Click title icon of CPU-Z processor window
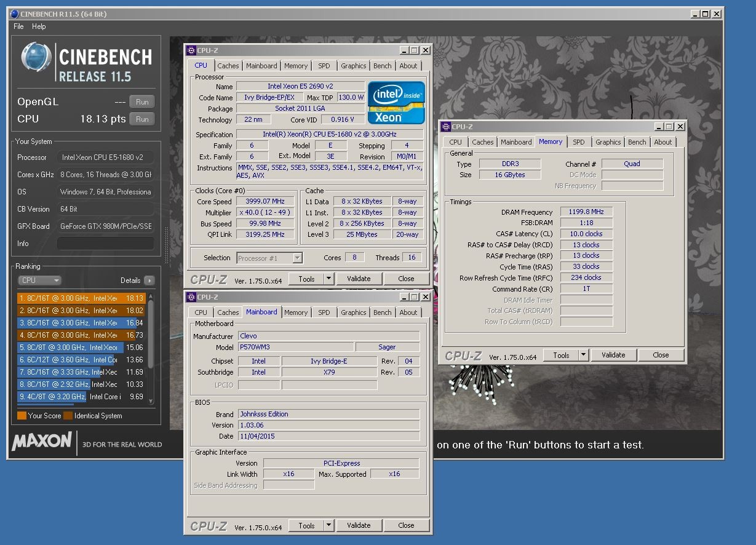The width and height of the screenshot is (756, 545). click(191, 50)
